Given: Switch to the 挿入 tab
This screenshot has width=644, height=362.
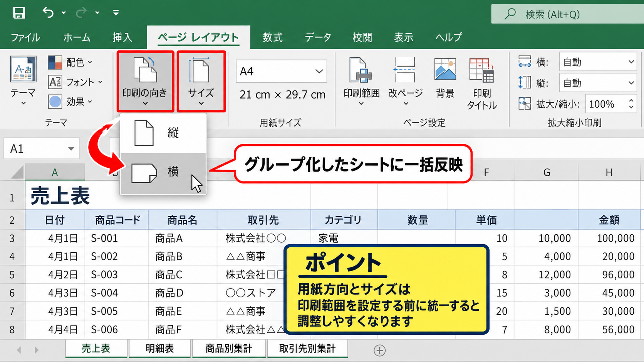Looking at the screenshot, I should pyautogui.click(x=122, y=37).
